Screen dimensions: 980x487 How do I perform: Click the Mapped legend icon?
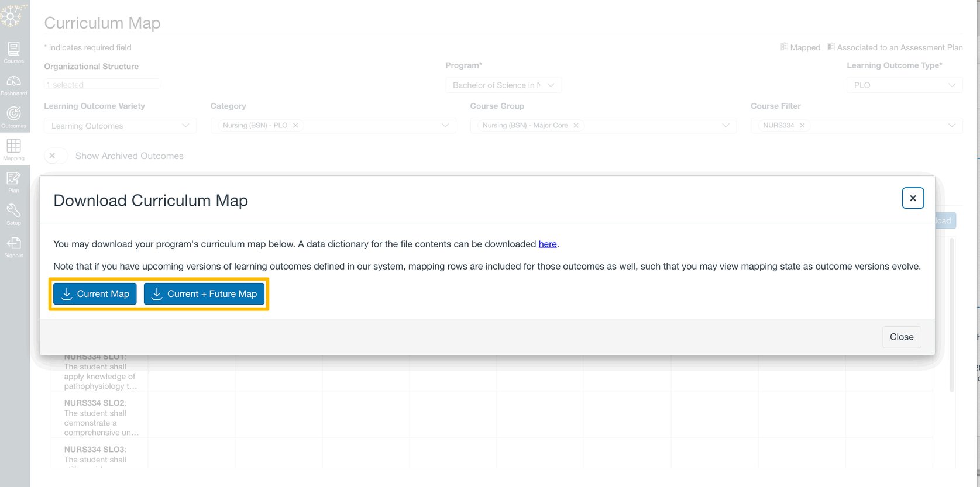pyautogui.click(x=784, y=47)
